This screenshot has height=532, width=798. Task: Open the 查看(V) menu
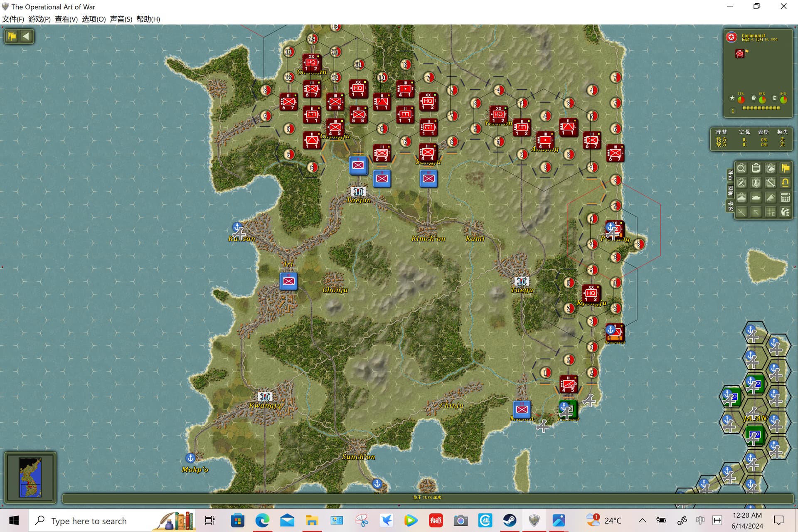point(66,19)
